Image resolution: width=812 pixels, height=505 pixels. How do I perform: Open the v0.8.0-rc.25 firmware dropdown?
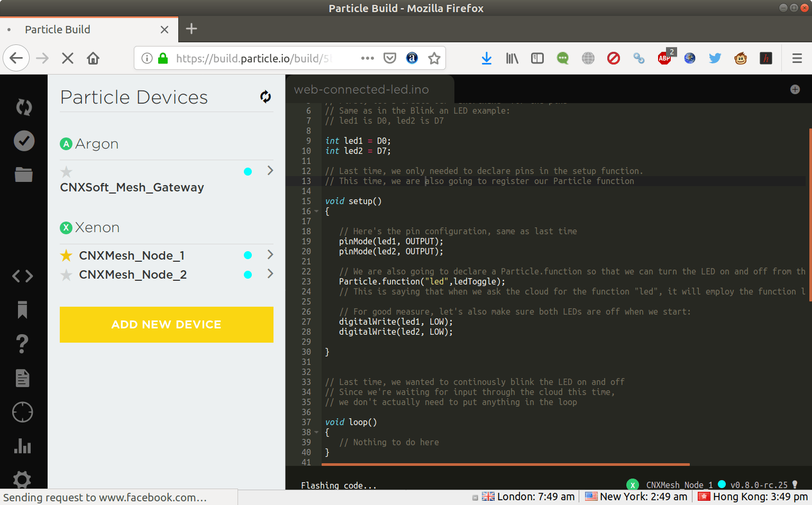(x=760, y=484)
